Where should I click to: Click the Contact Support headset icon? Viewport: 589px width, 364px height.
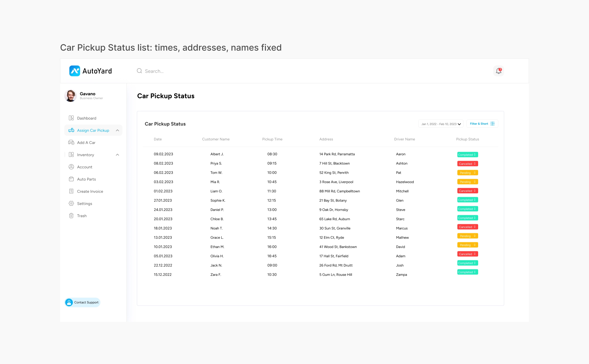click(x=69, y=303)
